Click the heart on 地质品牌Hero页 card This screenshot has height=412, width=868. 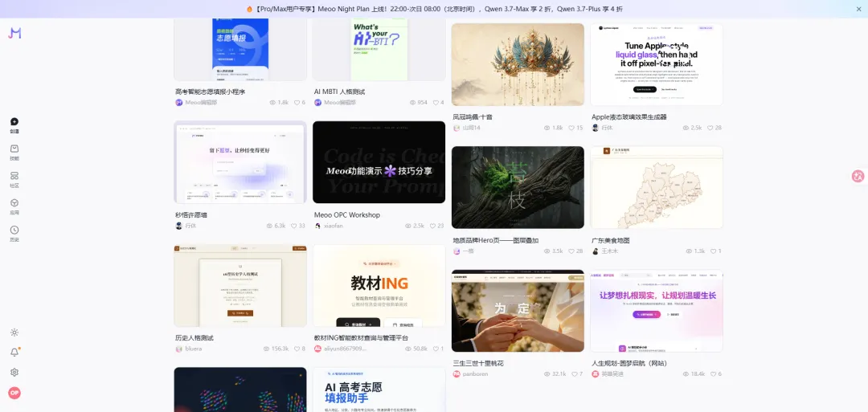pyautogui.click(x=572, y=251)
